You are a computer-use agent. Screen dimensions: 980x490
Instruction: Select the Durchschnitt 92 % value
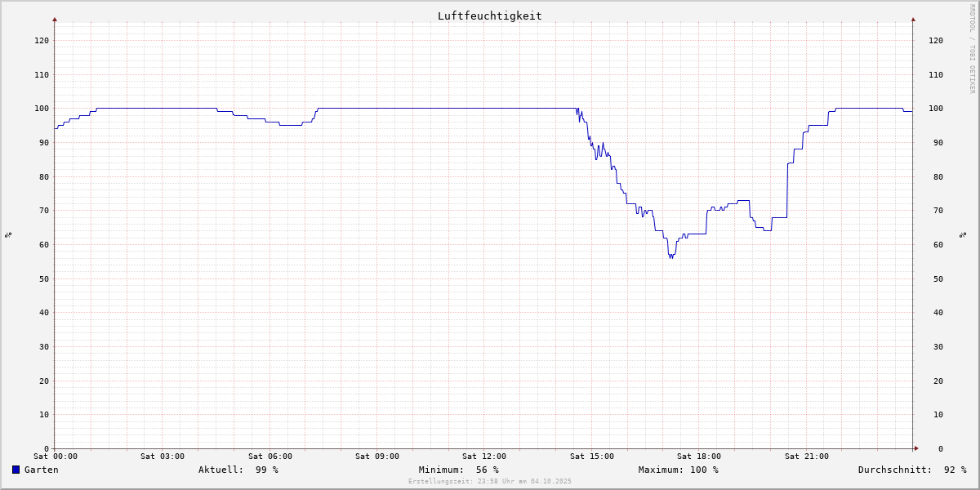tap(911, 470)
